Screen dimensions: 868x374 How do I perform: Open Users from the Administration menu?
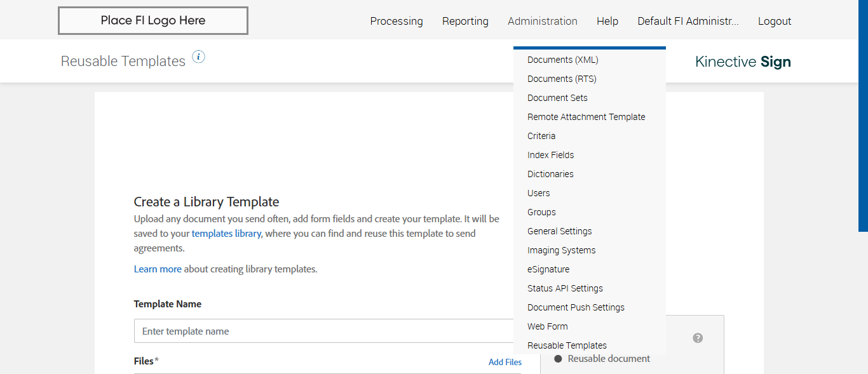tap(539, 193)
